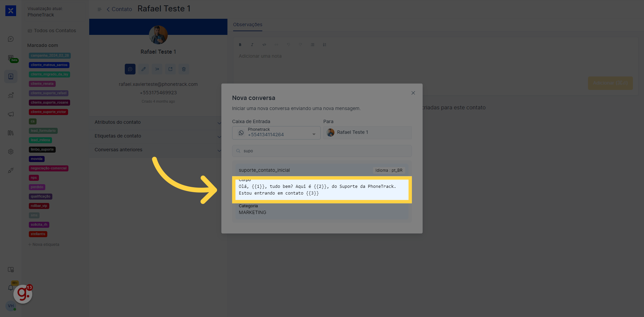The width and height of the screenshot is (644, 317).
Task: Open the VH user avatar menu
Action: pyautogui.click(x=11, y=306)
